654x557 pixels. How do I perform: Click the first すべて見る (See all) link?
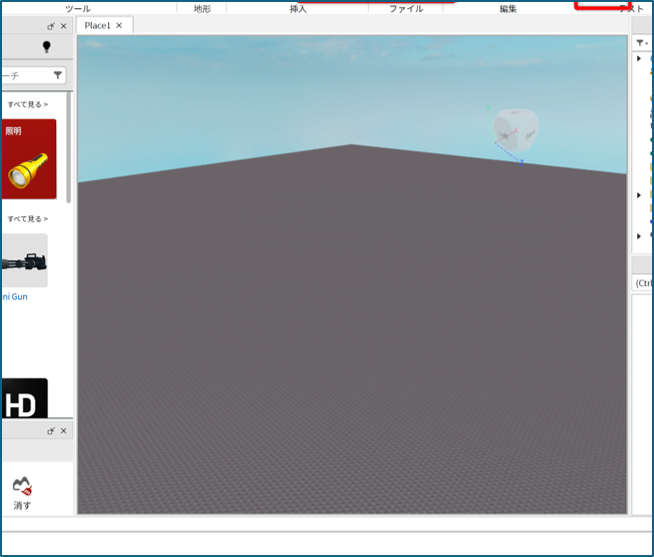27,104
